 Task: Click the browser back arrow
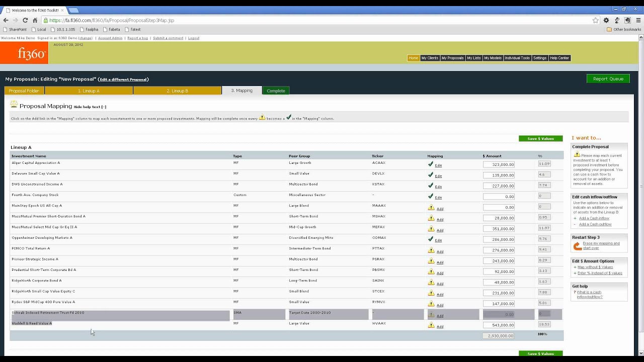coord(6,20)
